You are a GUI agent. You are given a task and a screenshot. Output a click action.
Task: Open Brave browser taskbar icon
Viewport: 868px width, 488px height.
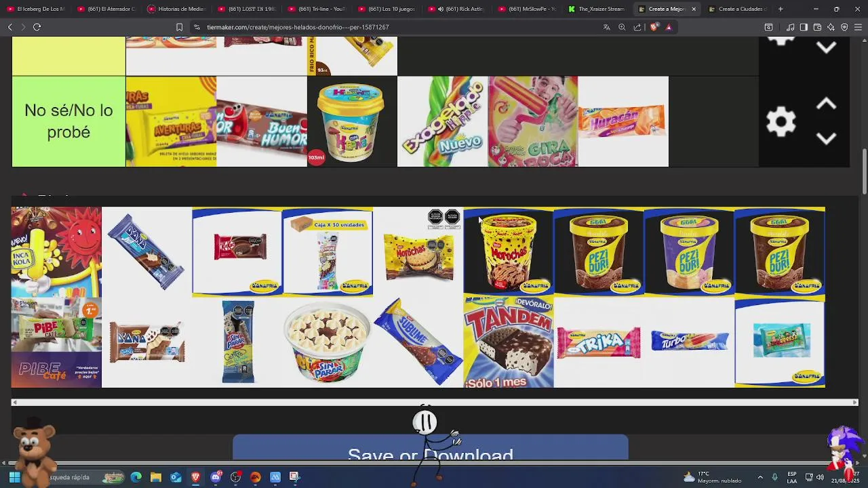[195, 477]
